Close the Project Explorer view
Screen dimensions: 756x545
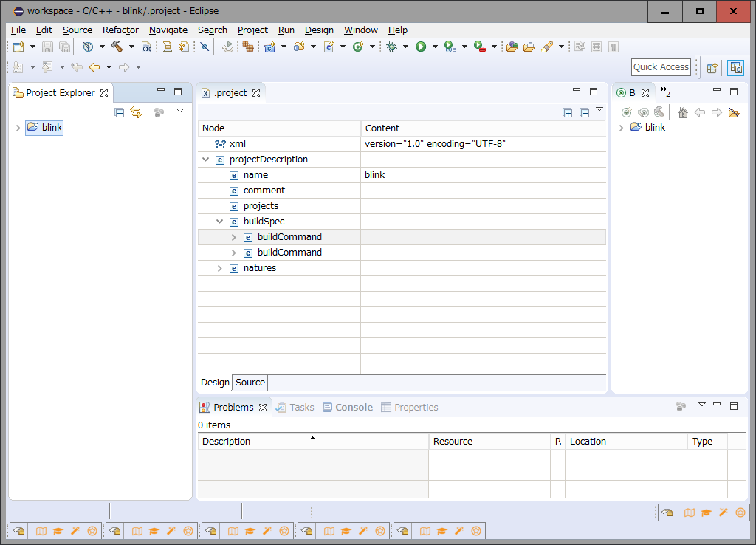[104, 93]
